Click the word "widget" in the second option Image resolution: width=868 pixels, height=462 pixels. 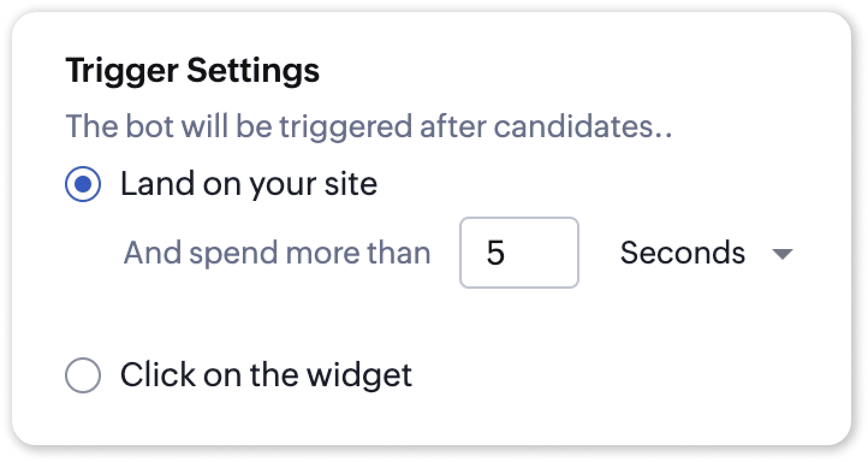click(x=359, y=375)
